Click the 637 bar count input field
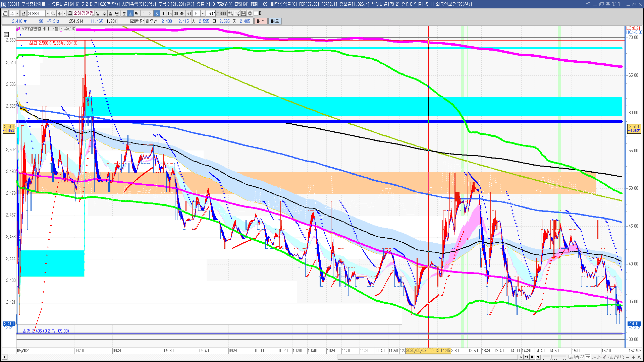Viewport: 644px width, 362px height. click(x=211, y=13)
